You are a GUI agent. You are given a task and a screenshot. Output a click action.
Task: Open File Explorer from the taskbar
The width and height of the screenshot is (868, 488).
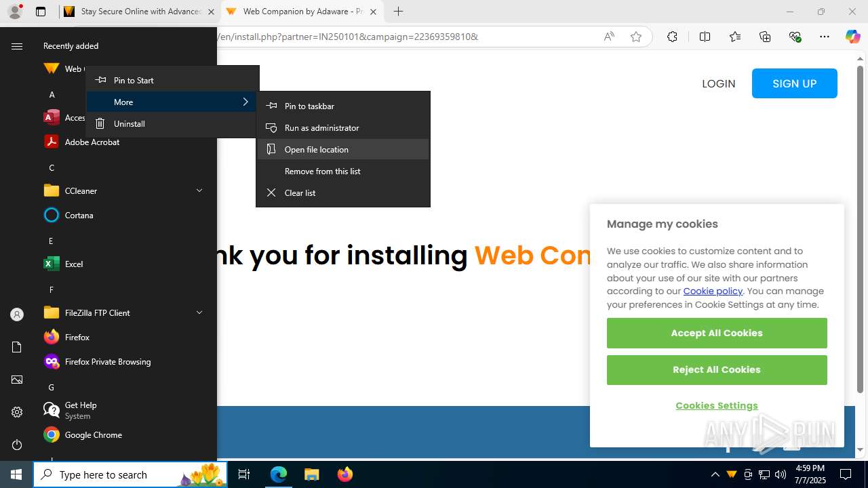(312, 474)
